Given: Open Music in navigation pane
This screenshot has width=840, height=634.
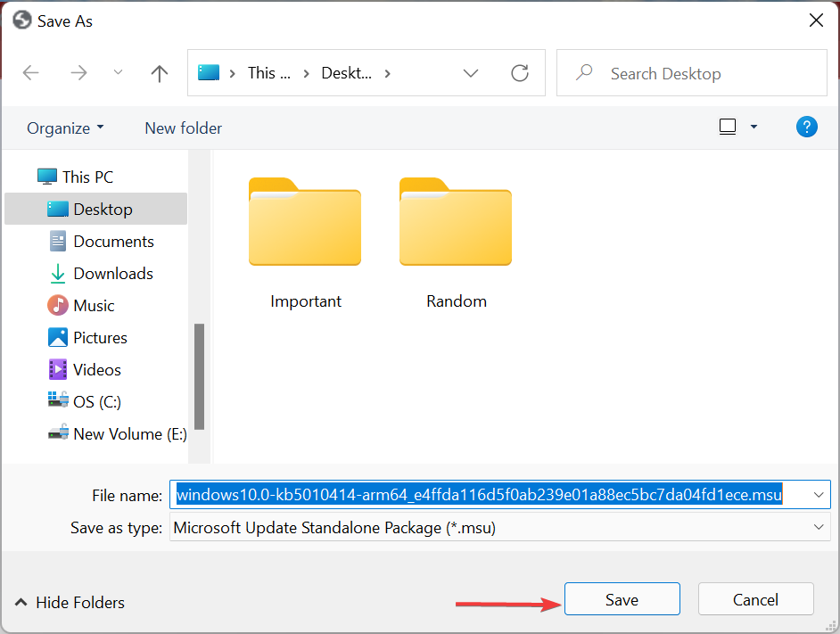Looking at the screenshot, I should [x=95, y=306].
